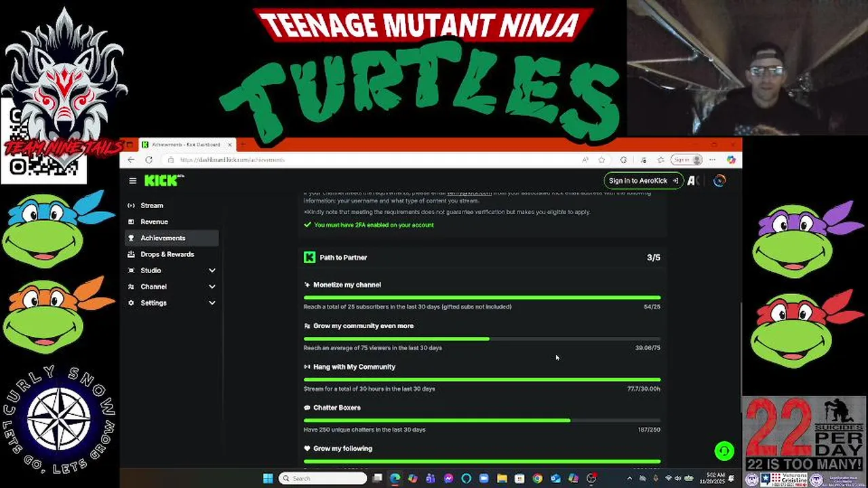Screen dimensions: 868x488
Task: Add page to favorites with star icon
Action: [x=601, y=160]
